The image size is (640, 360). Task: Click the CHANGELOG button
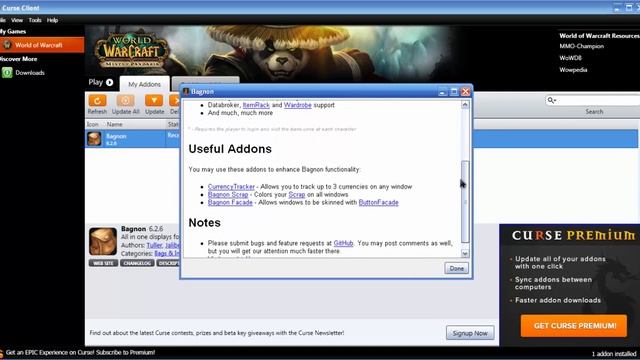click(x=138, y=263)
